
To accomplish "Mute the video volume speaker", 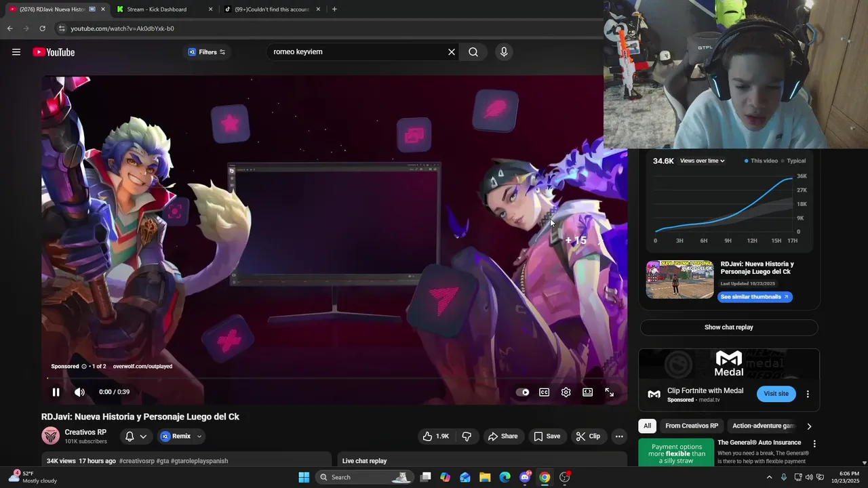I will [x=79, y=392].
